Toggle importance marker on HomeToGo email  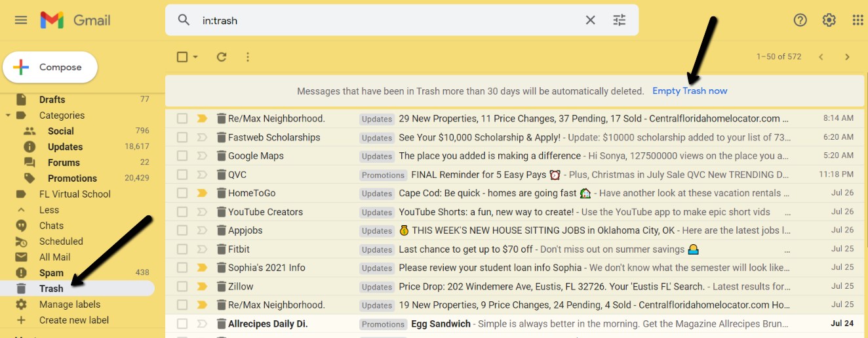[202, 193]
